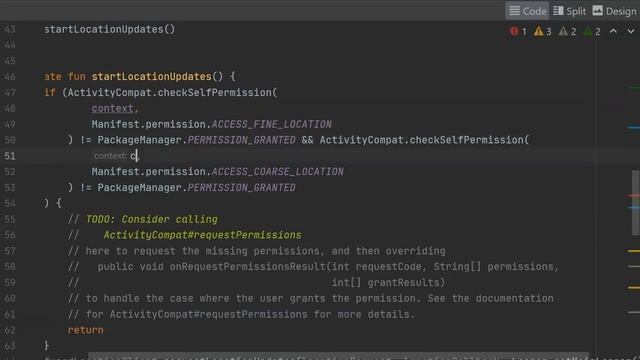Click line number 51 in gutter
This screenshot has width=640, height=360.
pos(10,156)
